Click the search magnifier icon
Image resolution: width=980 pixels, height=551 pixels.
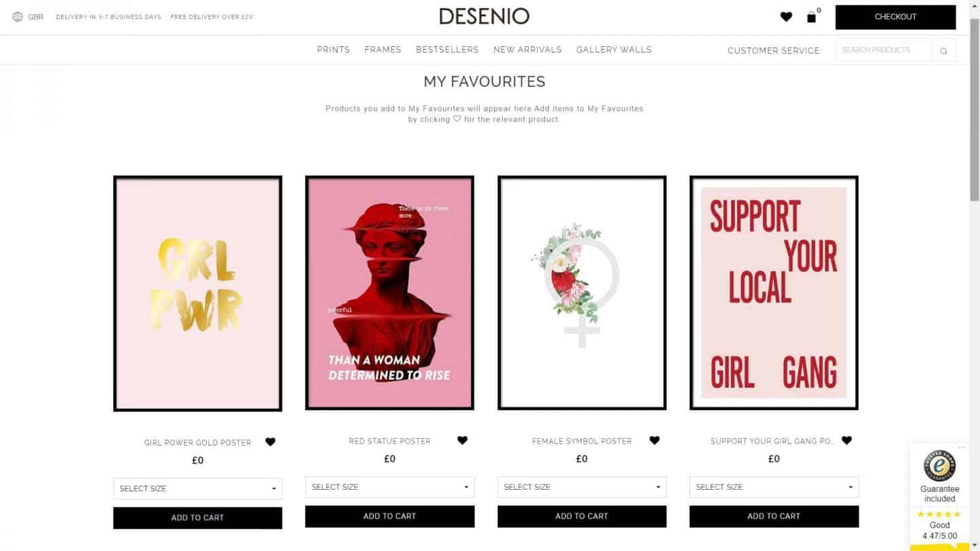coord(943,50)
